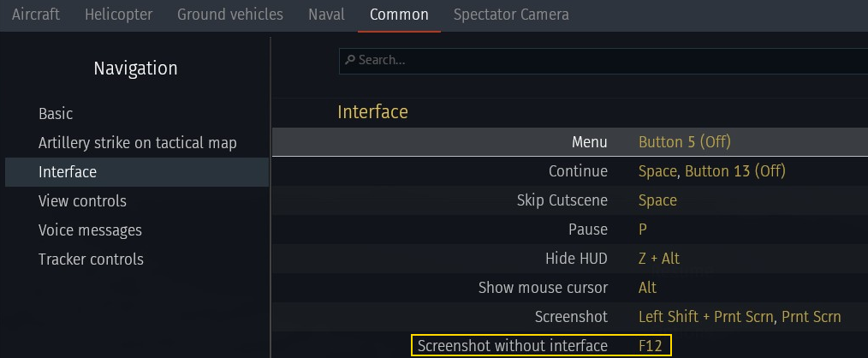This screenshot has height=358, width=868.
Task: Open the Voice messages section
Action: [90, 230]
